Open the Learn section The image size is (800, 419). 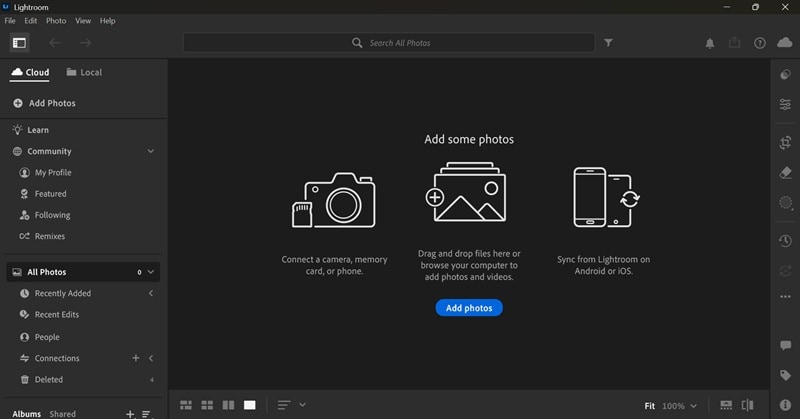pyautogui.click(x=31, y=130)
